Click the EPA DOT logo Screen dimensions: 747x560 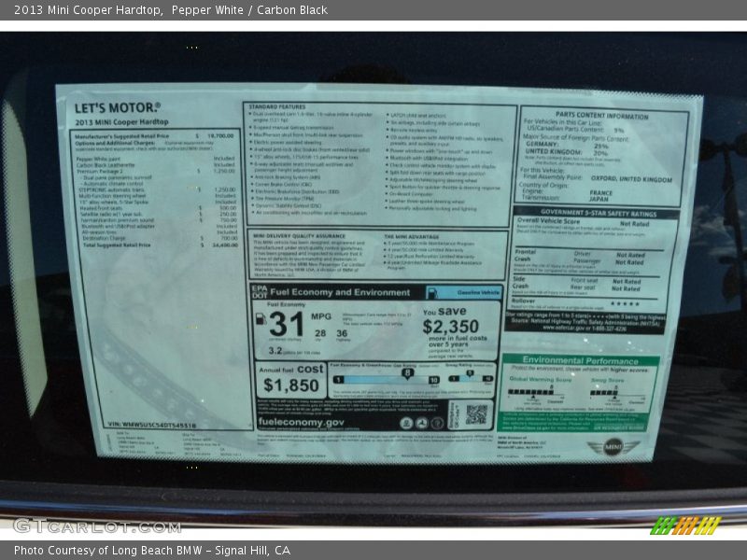point(260,292)
